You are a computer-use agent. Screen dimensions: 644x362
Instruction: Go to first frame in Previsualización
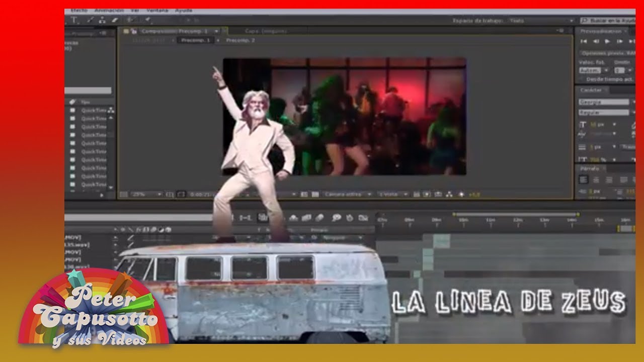coord(584,41)
